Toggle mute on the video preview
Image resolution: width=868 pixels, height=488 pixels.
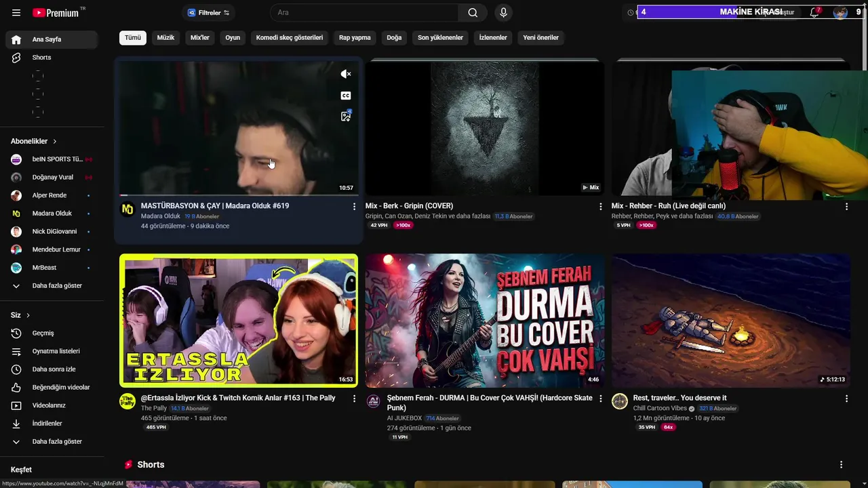(346, 74)
